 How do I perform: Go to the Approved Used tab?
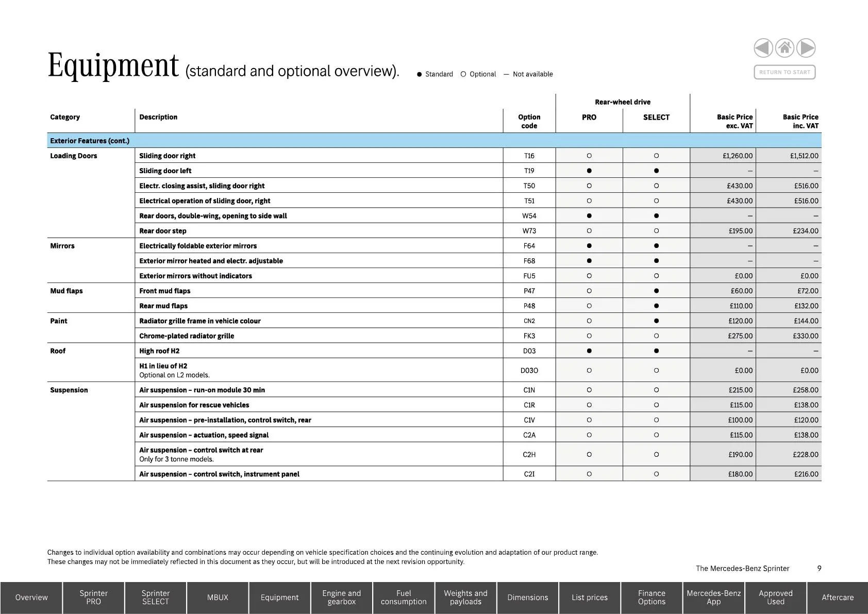[x=776, y=598]
